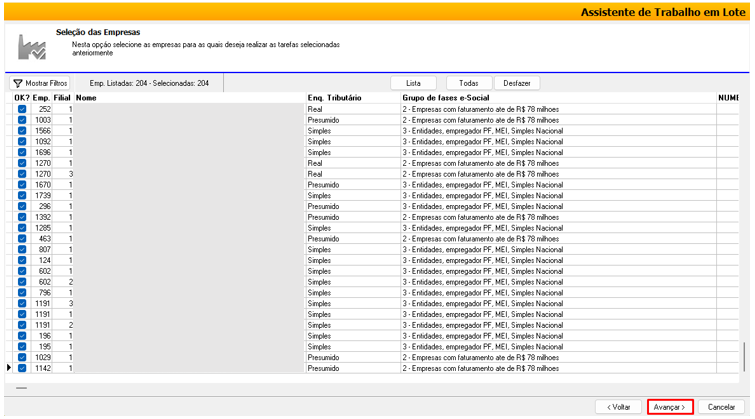Viewport: 755px width, 419px height.
Task: Sort by the Enq. Tributário column header
Action: [x=334, y=98]
